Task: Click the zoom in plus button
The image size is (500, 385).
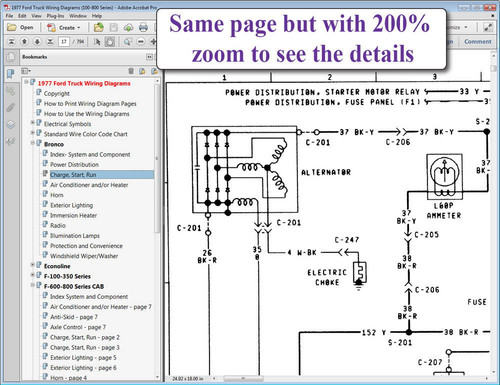Action: pyautogui.click(x=153, y=42)
